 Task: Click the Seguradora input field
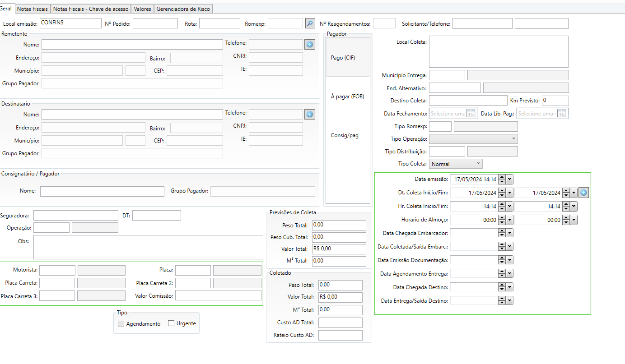[x=75, y=215]
